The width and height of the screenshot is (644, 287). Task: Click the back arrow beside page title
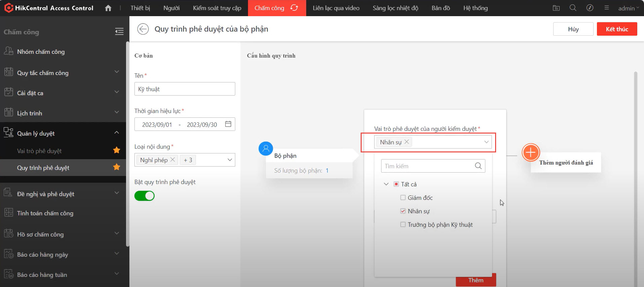click(x=143, y=29)
